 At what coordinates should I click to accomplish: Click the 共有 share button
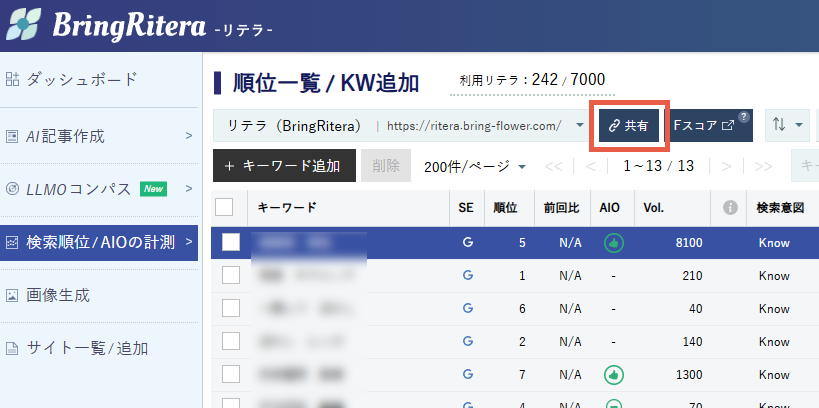[629, 125]
